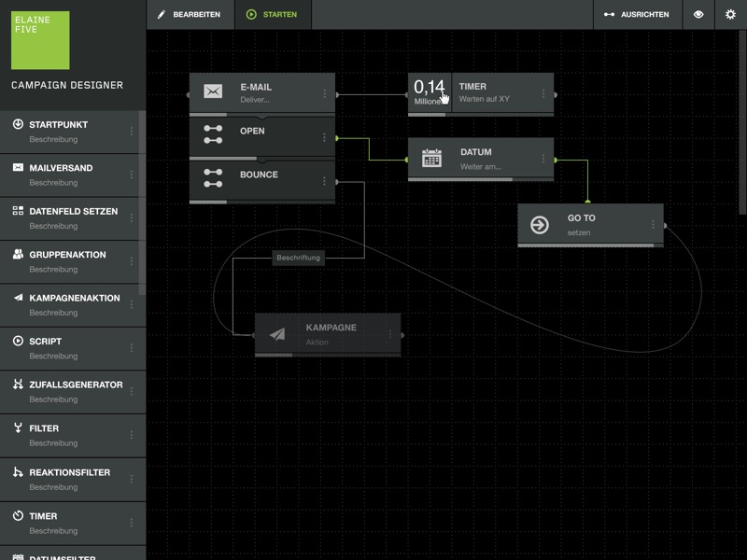747x560 pixels.
Task: Click the Kampagnenaktion paper plane sidebar icon
Action: coord(18,298)
